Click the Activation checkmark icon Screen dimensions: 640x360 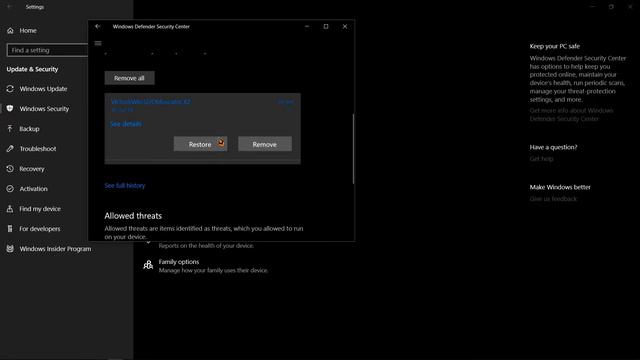click(10, 189)
